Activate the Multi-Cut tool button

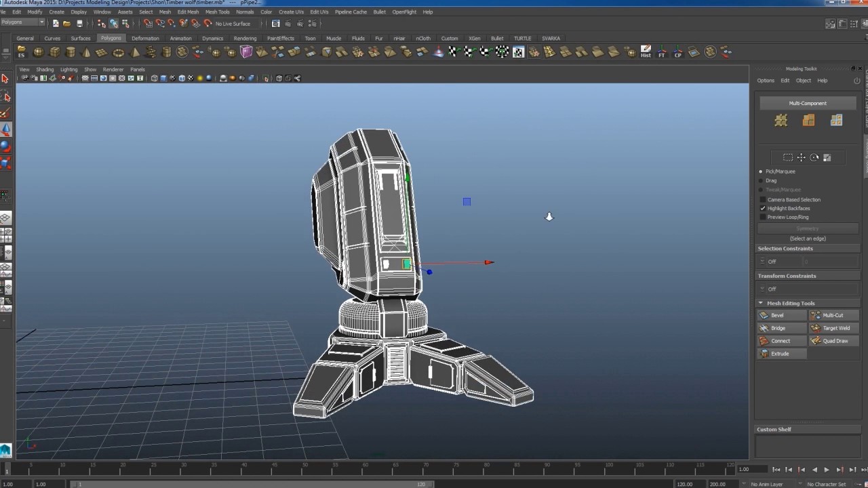coord(833,315)
